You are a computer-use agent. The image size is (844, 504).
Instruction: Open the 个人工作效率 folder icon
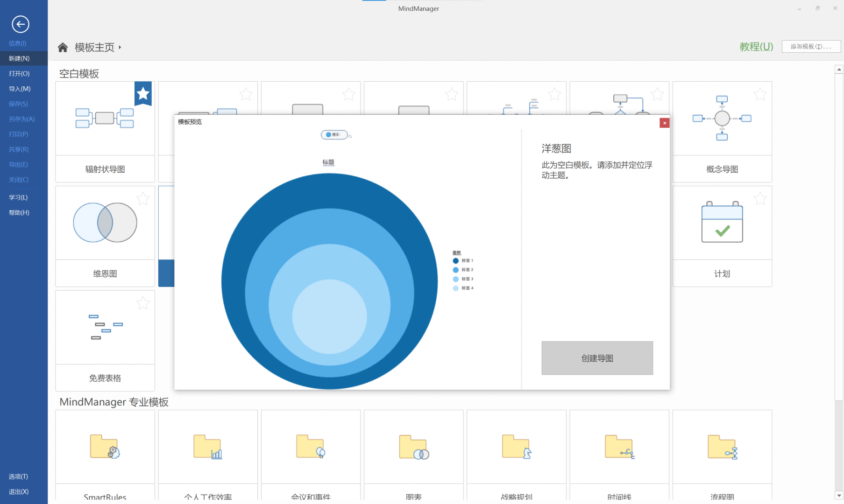click(208, 447)
